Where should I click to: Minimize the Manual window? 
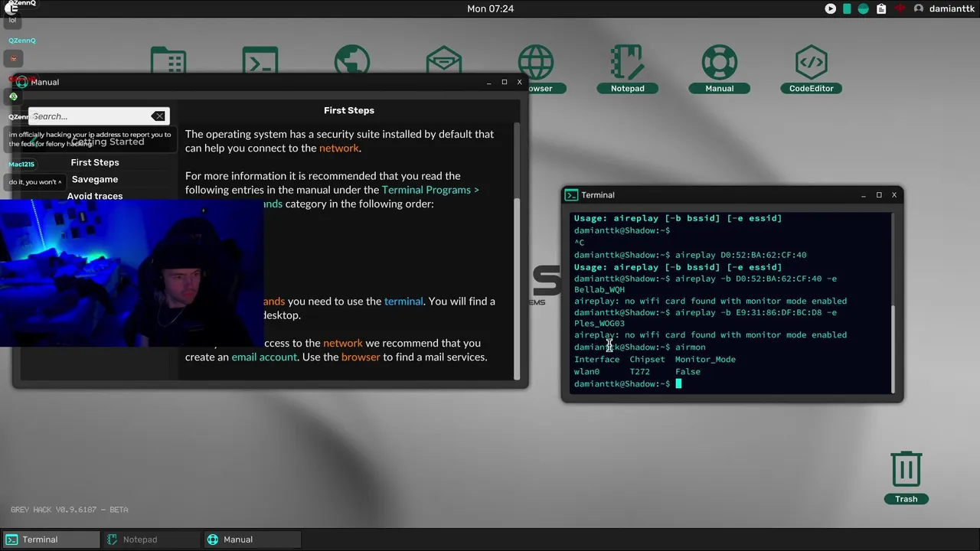pyautogui.click(x=489, y=82)
